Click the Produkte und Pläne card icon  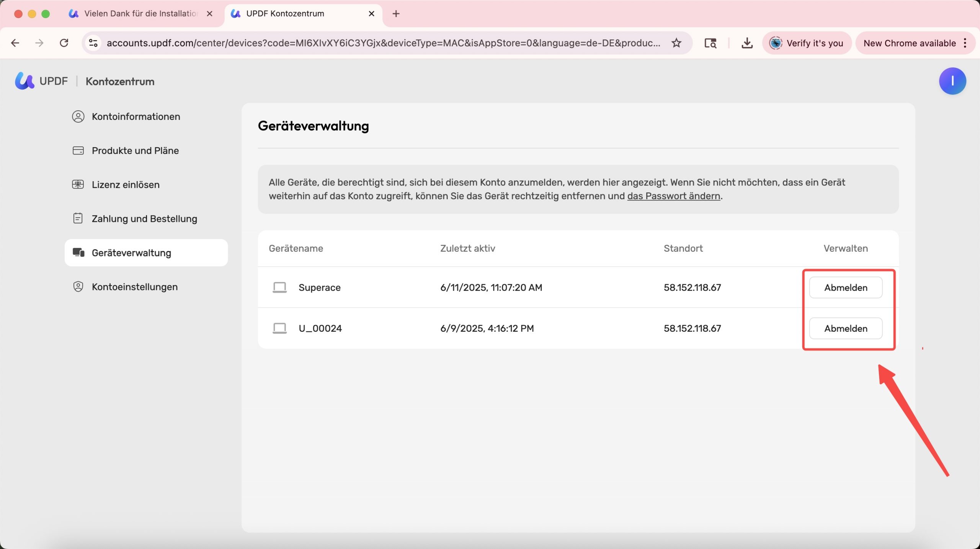78,151
